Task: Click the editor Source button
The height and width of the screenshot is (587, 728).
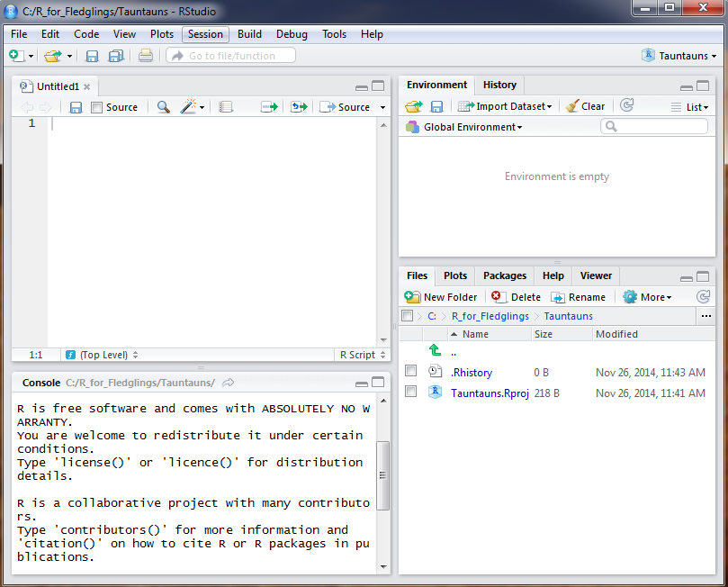Action: click(345, 107)
